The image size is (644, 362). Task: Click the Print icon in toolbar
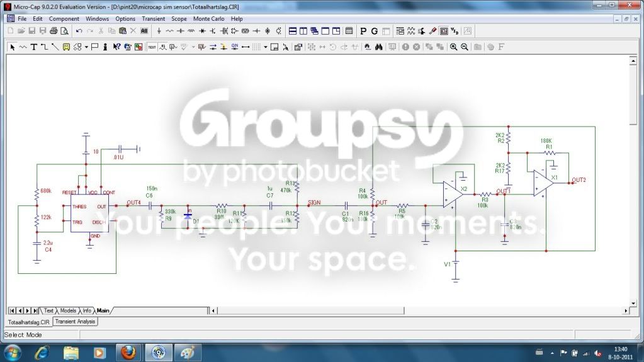[x=54, y=31]
